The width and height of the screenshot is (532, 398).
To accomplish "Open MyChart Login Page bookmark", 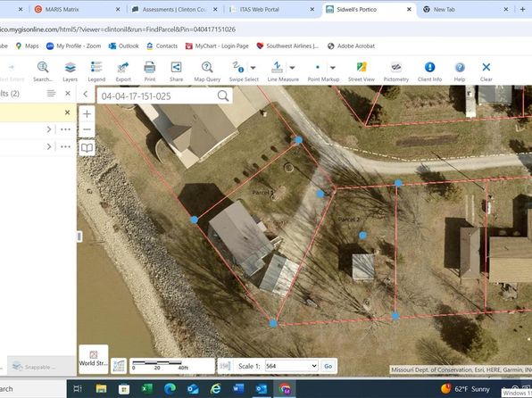I will click(217, 46).
